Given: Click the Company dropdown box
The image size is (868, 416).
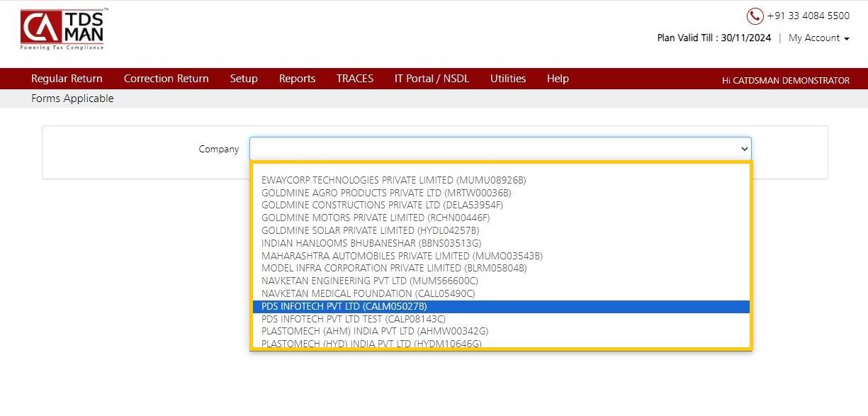Looking at the screenshot, I should click(x=500, y=149).
